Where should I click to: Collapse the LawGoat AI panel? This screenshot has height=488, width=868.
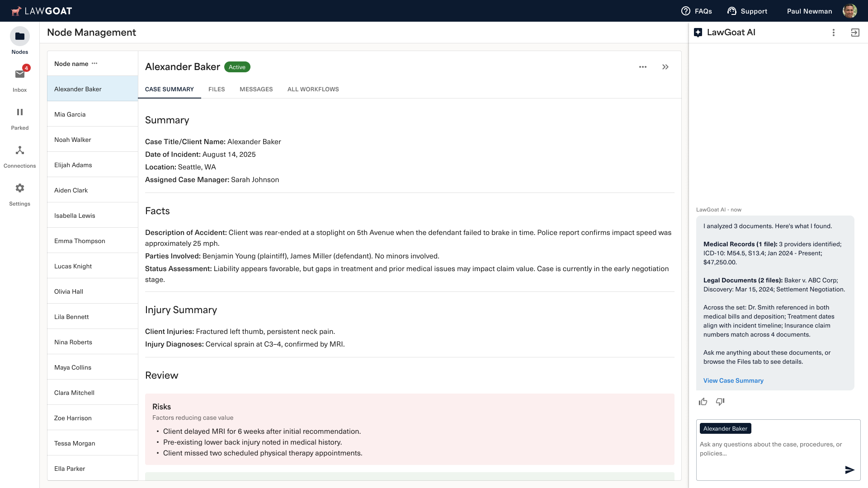[x=855, y=33]
